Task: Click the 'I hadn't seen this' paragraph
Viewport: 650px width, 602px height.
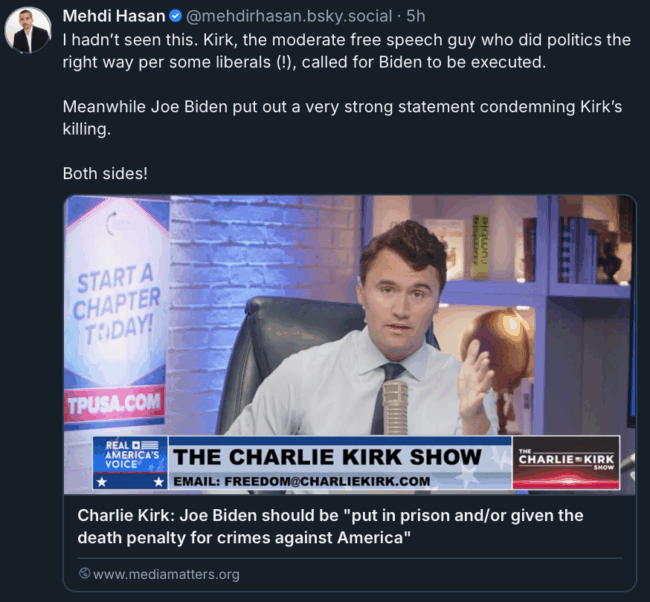Action: [347, 51]
